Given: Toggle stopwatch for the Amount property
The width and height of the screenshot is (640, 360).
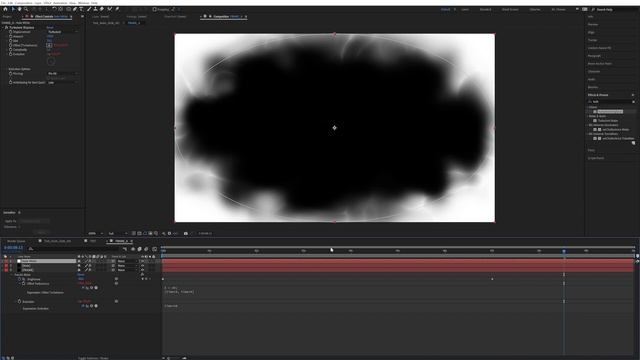Looking at the screenshot, I should 11,36.
